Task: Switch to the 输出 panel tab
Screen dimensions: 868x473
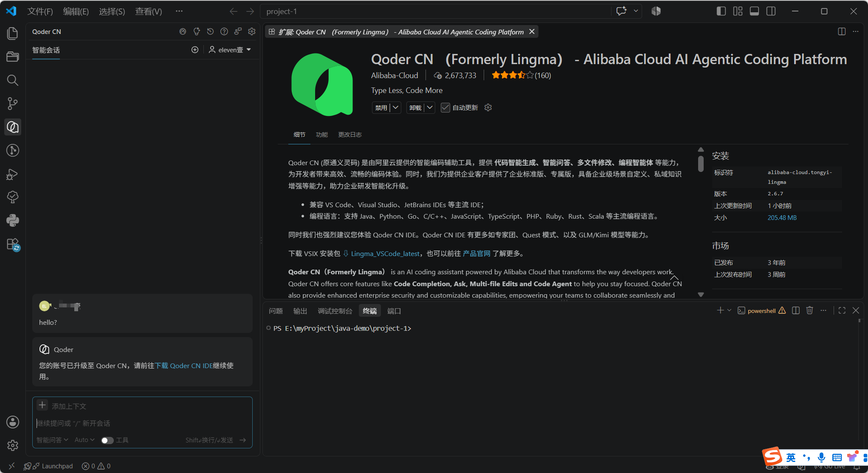Action: pos(300,311)
